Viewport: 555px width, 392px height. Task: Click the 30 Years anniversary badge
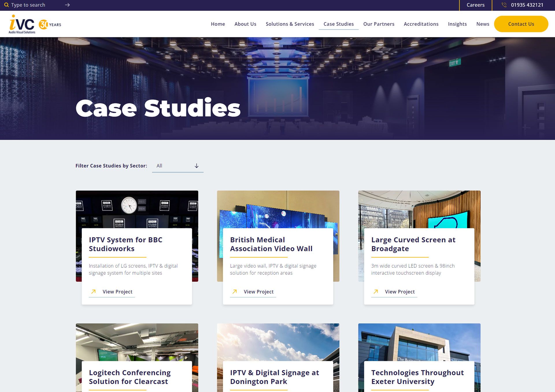click(50, 25)
